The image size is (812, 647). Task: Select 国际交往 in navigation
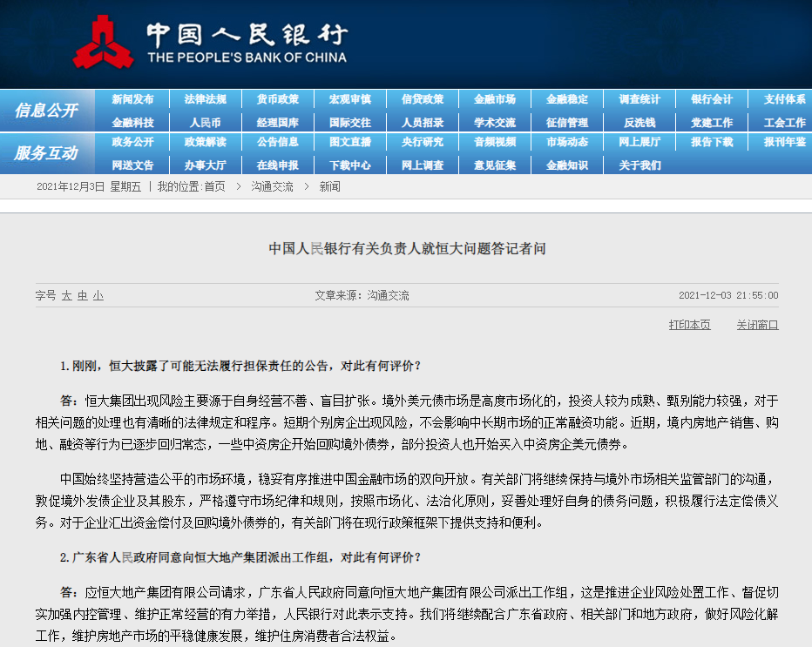pos(350,123)
